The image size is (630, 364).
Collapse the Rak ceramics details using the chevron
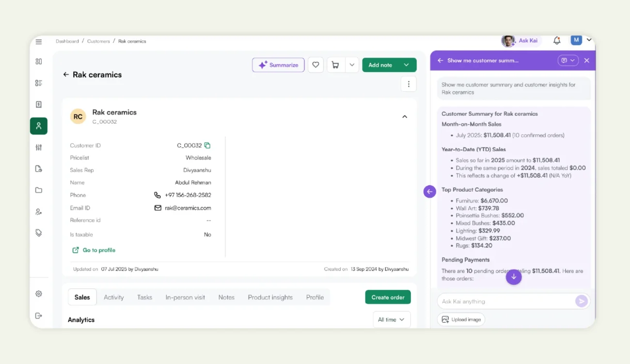(x=405, y=117)
